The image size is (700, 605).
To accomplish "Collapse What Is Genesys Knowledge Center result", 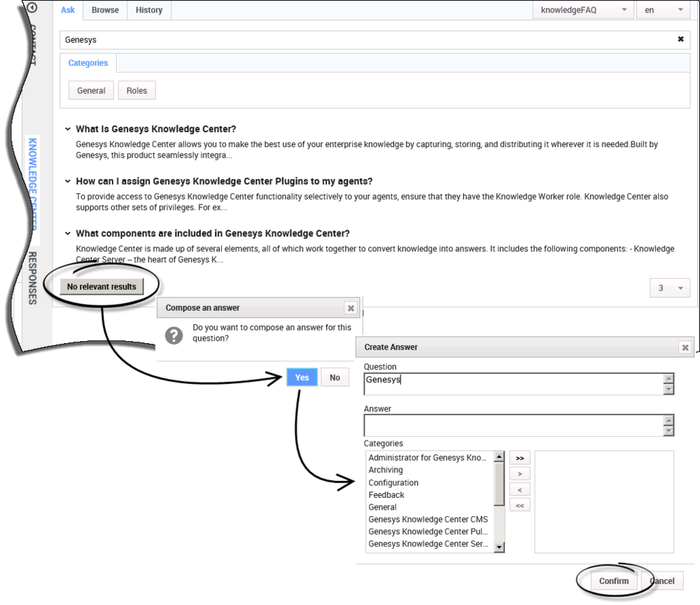I will coord(68,129).
